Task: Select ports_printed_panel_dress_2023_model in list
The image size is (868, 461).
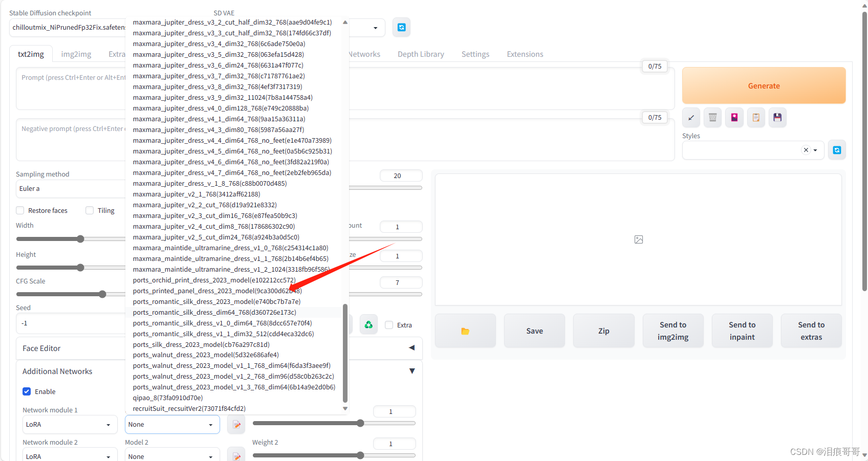Action: tap(218, 291)
